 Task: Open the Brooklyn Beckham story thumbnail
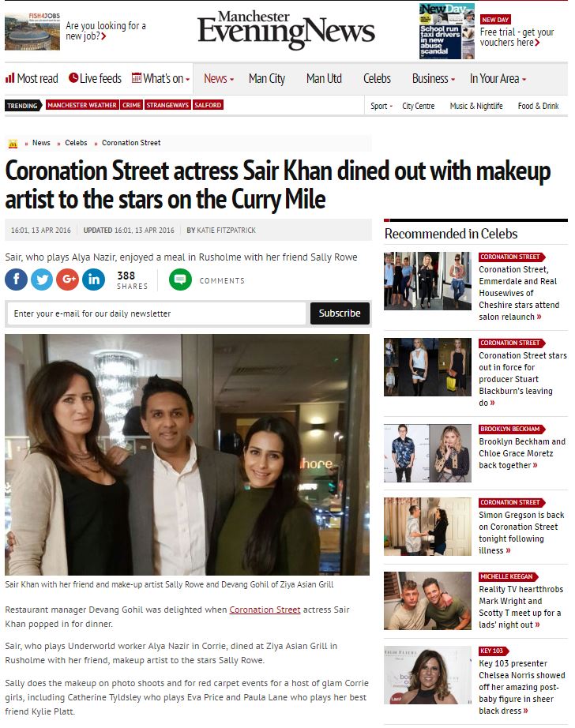click(427, 453)
